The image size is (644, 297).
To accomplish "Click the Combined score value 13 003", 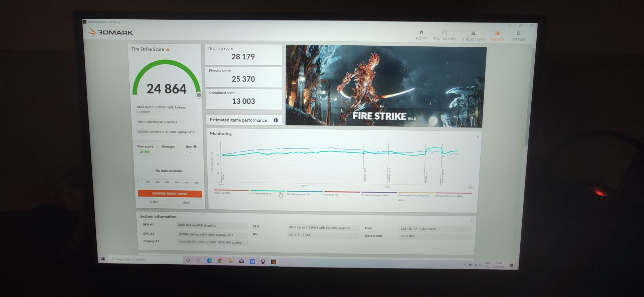I will (x=243, y=101).
